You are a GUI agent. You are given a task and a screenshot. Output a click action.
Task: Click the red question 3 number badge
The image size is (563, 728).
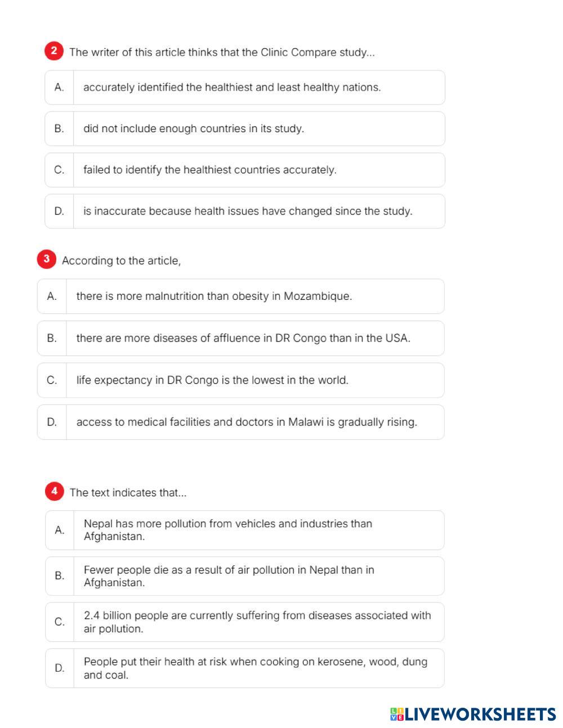[47, 259]
